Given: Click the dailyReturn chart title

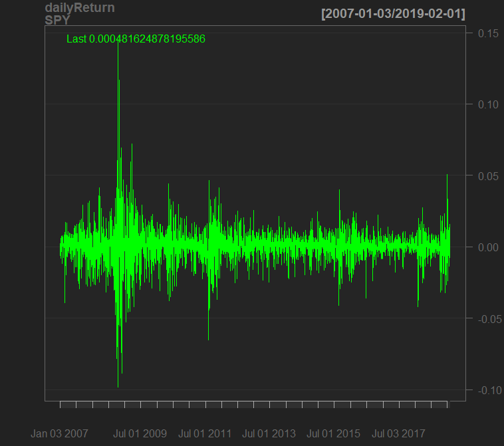Looking at the screenshot, I should tap(79, 8).
